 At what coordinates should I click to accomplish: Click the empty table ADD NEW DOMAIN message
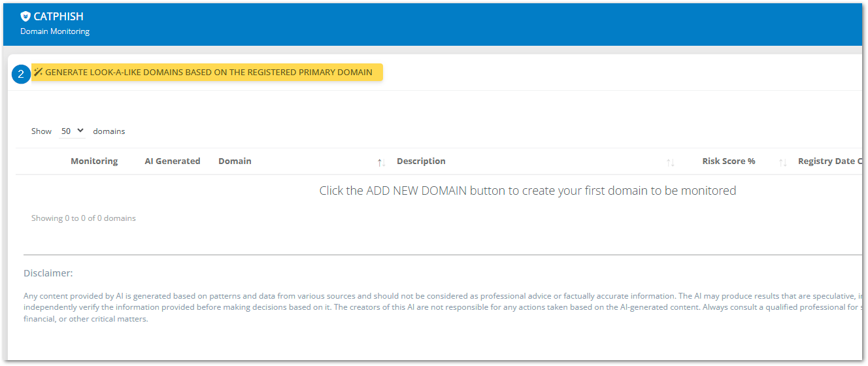point(527,191)
